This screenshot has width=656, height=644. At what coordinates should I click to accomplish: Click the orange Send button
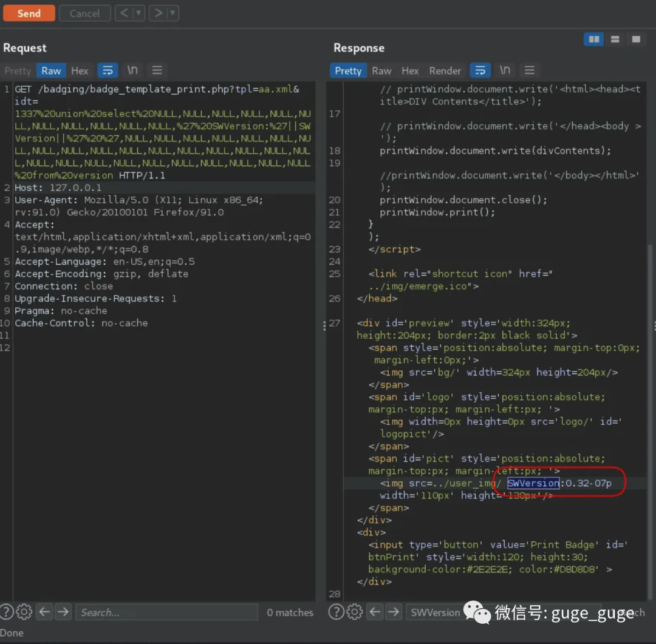(x=29, y=13)
